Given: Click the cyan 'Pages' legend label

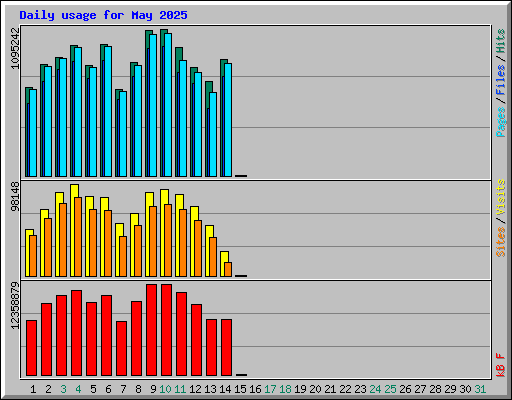Looking at the screenshot, I should pyautogui.click(x=501, y=122).
